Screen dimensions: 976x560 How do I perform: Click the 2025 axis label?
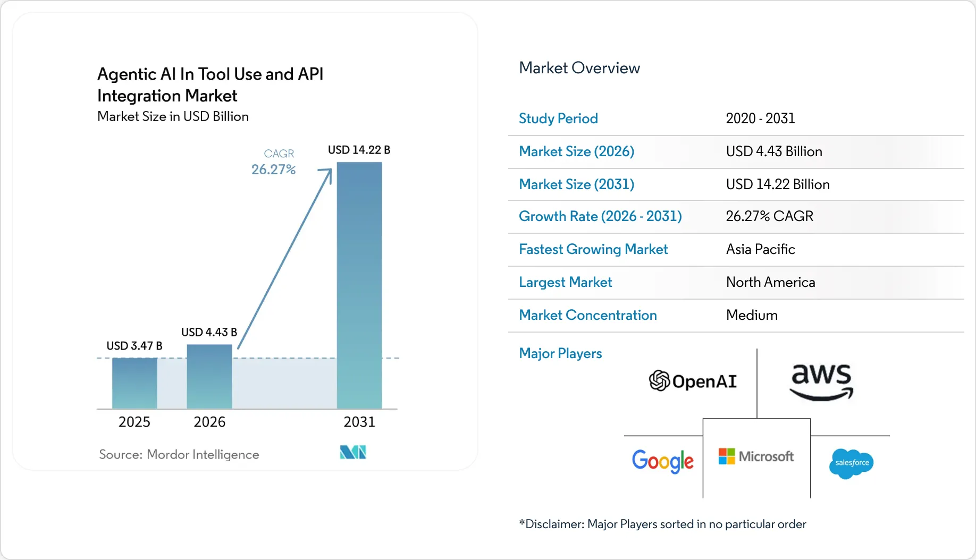134,422
